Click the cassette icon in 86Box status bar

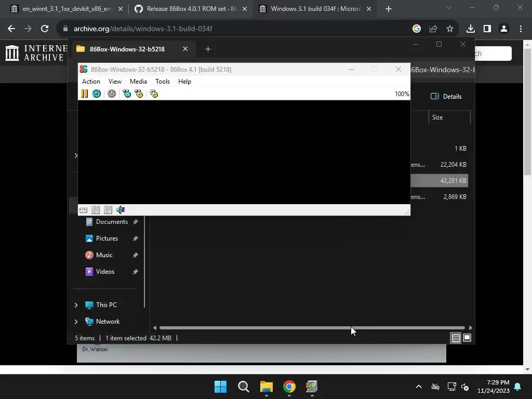point(83,210)
